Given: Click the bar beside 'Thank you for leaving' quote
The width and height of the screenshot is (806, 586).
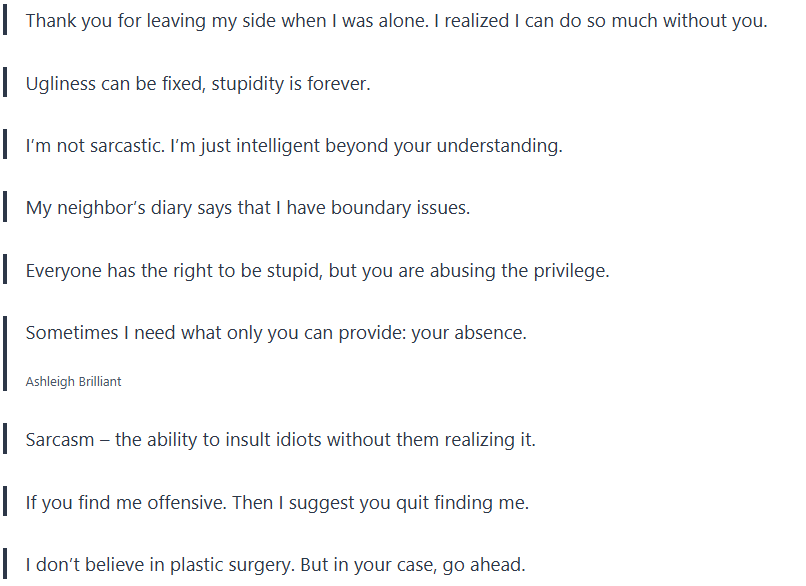Looking at the screenshot, I should [6, 21].
